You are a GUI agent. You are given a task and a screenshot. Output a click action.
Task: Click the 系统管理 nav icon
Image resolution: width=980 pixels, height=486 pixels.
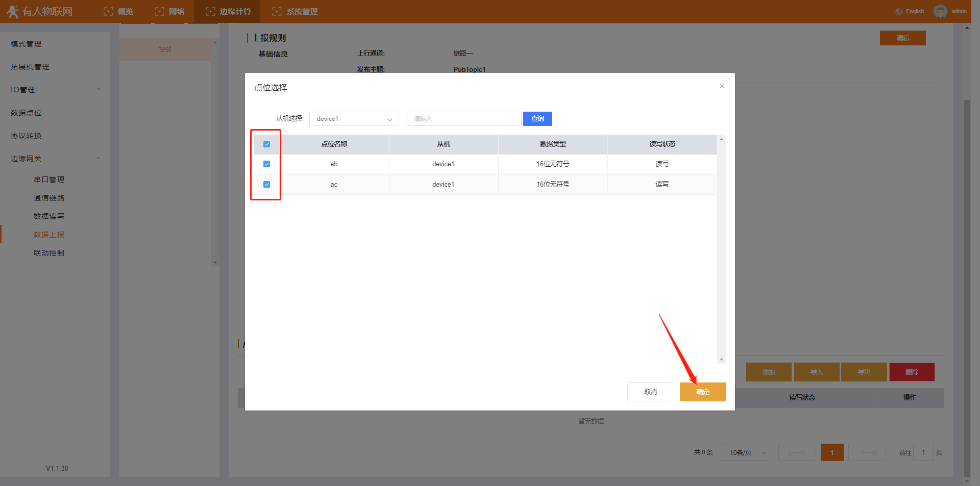[x=277, y=11]
